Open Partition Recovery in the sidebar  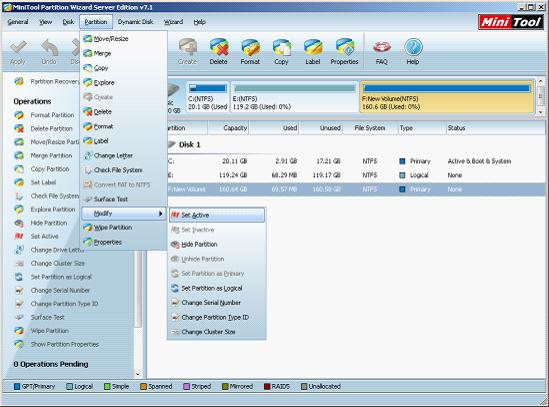(47, 82)
